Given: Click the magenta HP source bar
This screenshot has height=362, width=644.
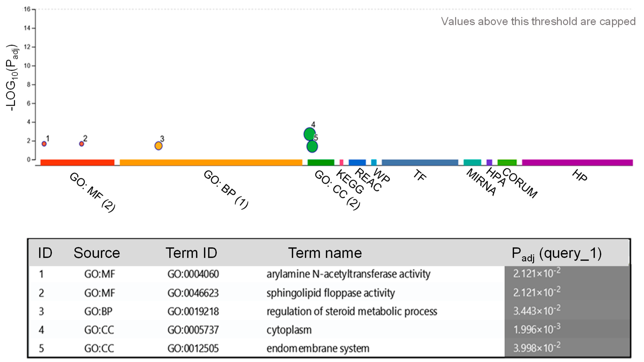Looking at the screenshot, I should (577, 163).
